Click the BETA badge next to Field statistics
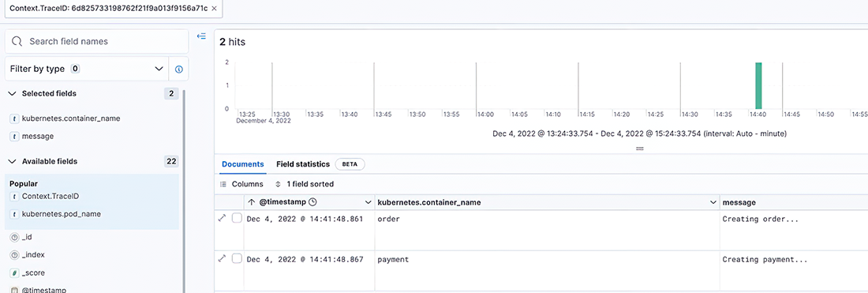 coord(350,164)
